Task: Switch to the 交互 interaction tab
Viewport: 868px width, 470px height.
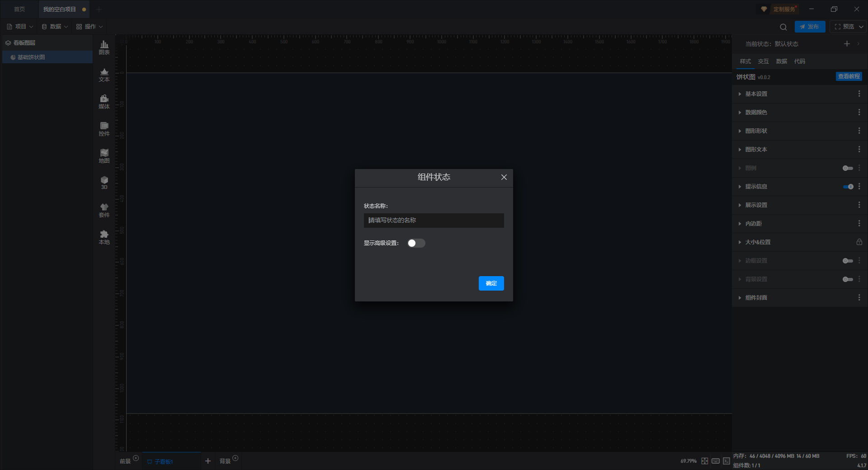Action: [763, 61]
